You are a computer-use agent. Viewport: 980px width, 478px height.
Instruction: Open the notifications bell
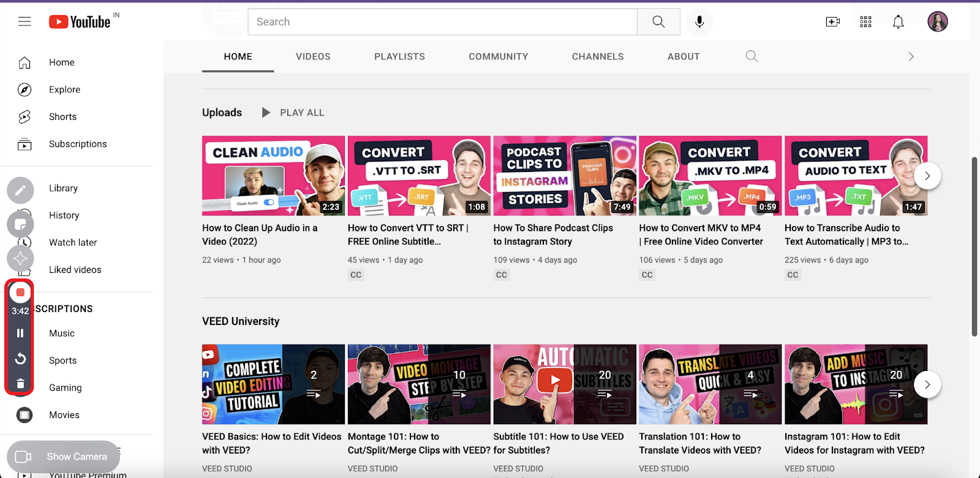898,22
